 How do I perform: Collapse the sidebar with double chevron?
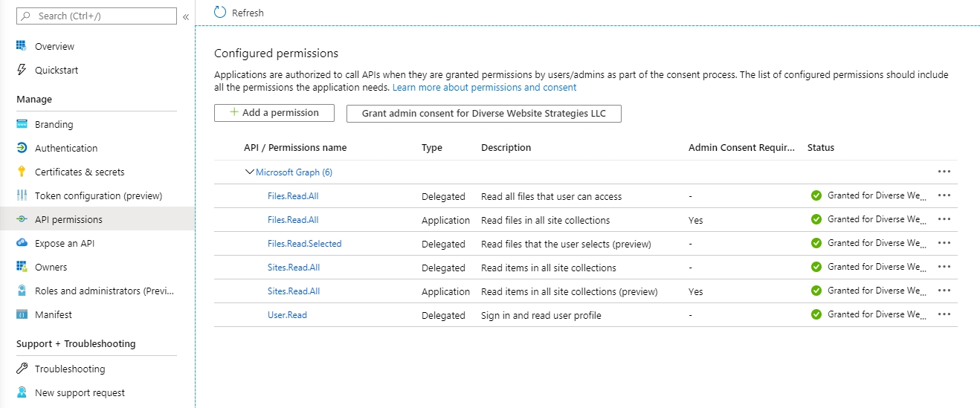186,16
